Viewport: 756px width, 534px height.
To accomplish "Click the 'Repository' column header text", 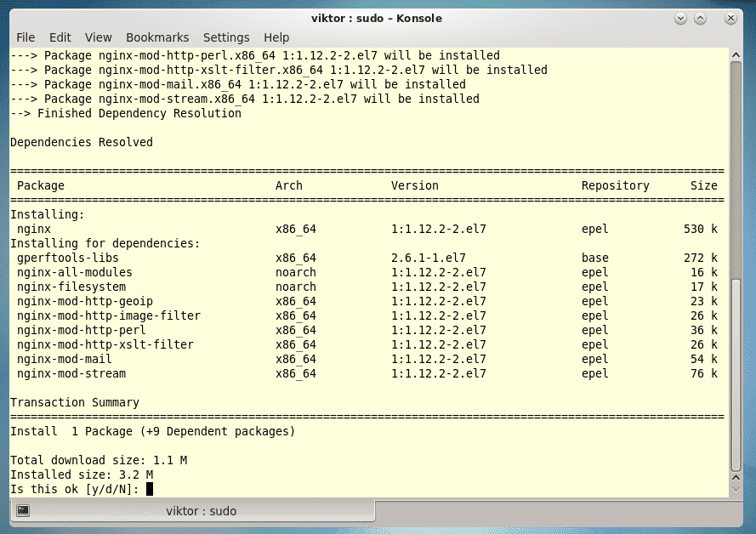I will click(615, 185).
